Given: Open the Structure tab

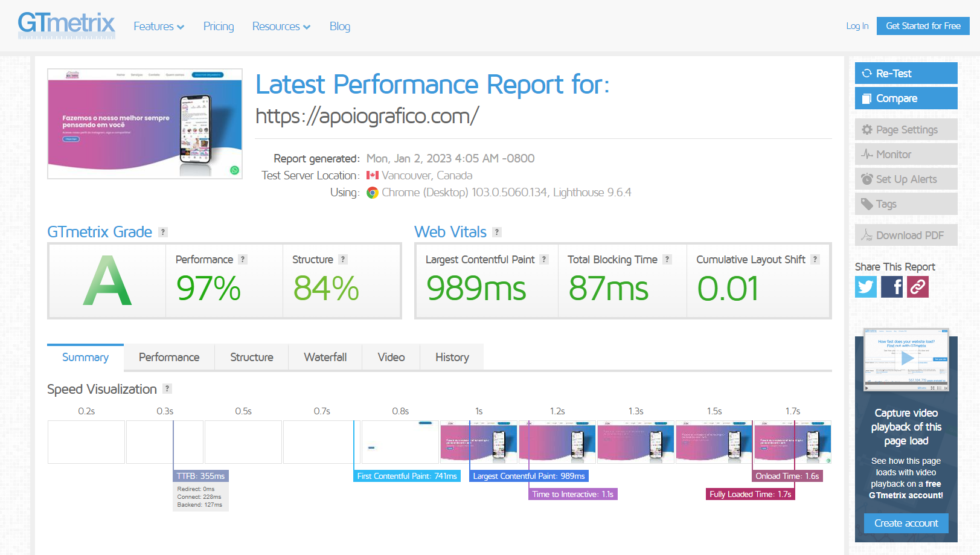Looking at the screenshot, I should tap(252, 357).
